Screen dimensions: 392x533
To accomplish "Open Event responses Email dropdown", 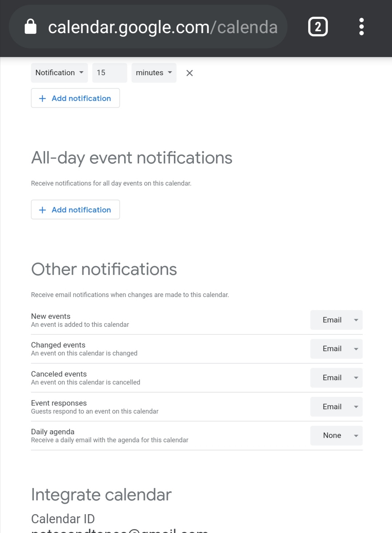I will coord(336,407).
